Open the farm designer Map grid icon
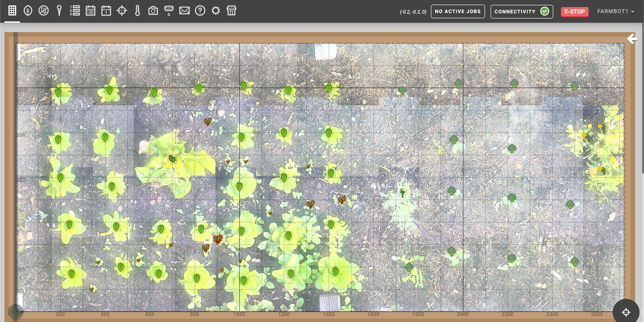Image resolution: width=644 pixels, height=322 pixels. coord(12,11)
